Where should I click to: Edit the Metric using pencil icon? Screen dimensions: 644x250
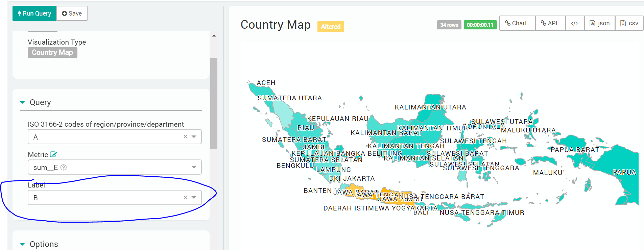point(53,154)
